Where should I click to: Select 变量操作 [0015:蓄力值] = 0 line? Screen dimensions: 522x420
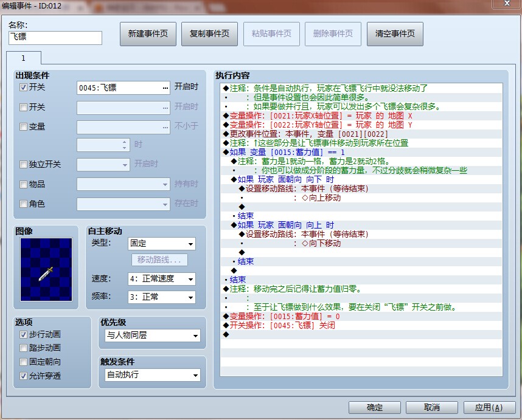click(x=361, y=316)
